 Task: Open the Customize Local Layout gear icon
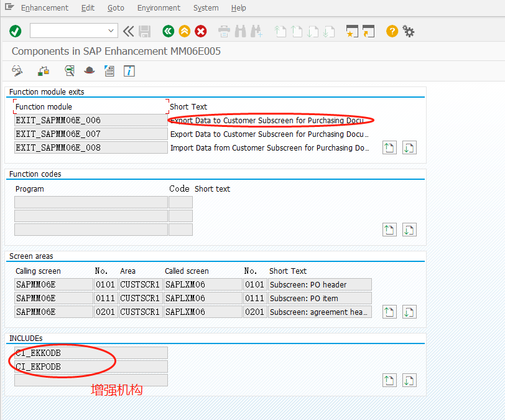(x=409, y=31)
